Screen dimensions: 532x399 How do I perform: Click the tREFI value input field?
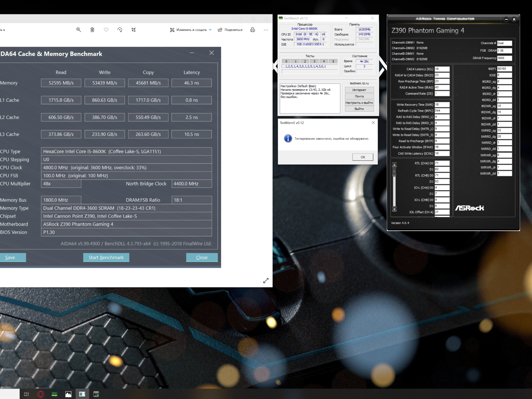[504, 69]
